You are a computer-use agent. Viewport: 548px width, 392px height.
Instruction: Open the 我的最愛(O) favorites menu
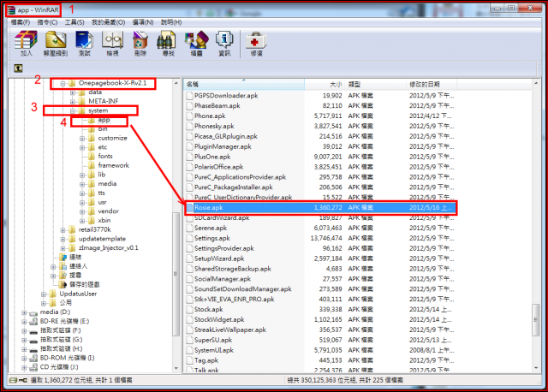[109, 22]
